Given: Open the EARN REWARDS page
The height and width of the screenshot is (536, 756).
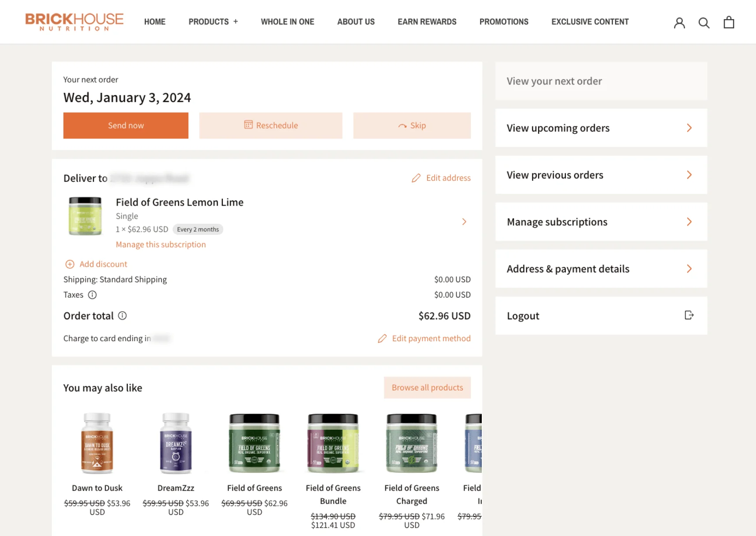Looking at the screenshot, I should (x=426, y=22).
